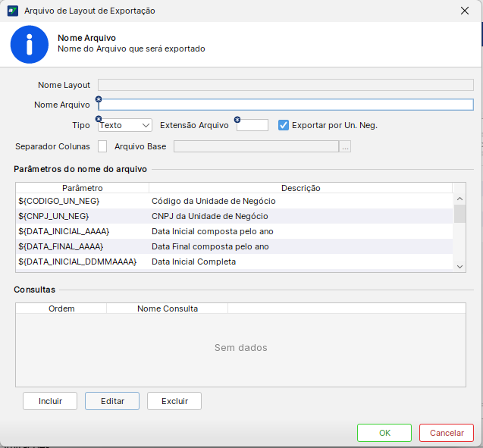Click the Cancelar button
This screenshot has width=483, height=448.
(x=447, y=433)
